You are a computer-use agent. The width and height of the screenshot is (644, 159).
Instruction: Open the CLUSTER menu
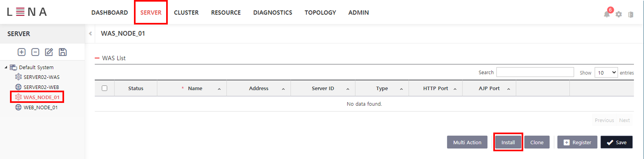click(186, 13)
